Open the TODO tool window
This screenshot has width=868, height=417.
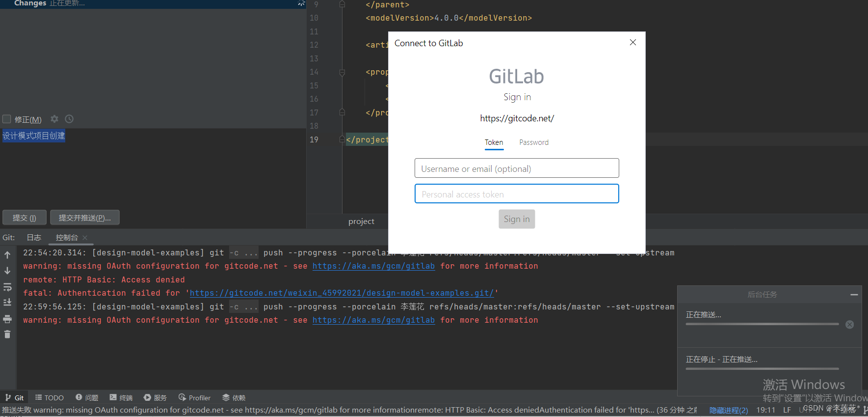pyautogui.click(x=50, y=398)
